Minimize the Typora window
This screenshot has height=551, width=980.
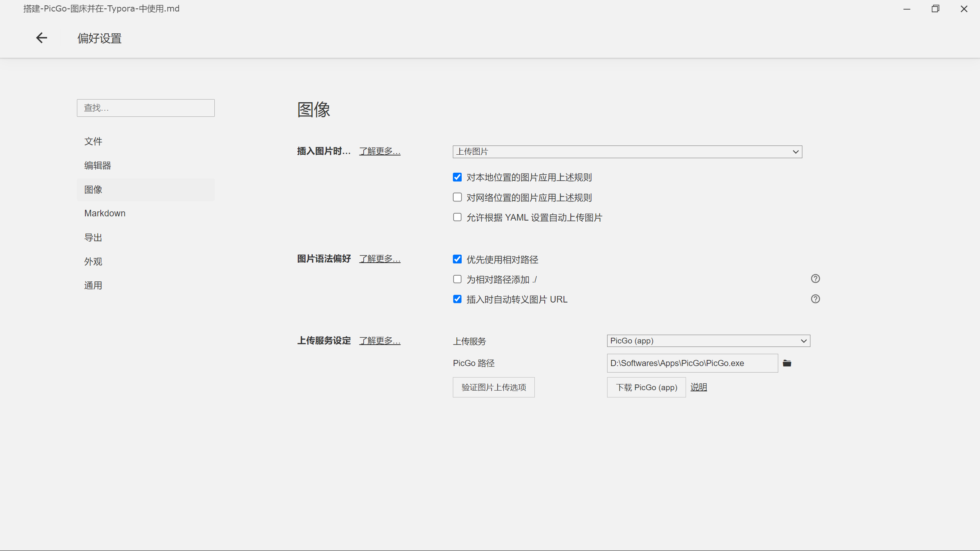pos(907,9)
